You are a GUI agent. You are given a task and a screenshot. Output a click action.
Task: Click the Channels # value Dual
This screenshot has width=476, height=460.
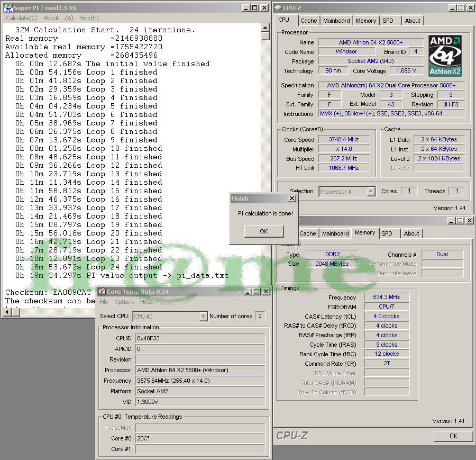pos(442,254)
